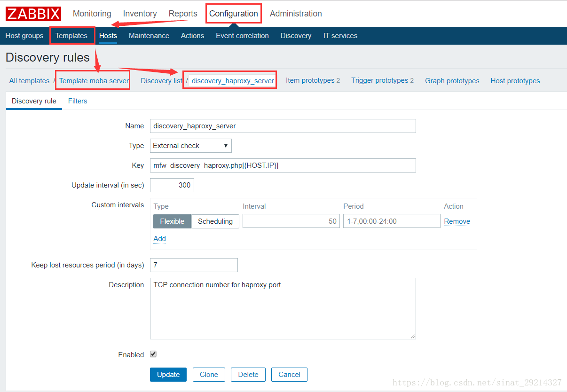Toggle the Enabled checkbox

[x=153, y=354]
